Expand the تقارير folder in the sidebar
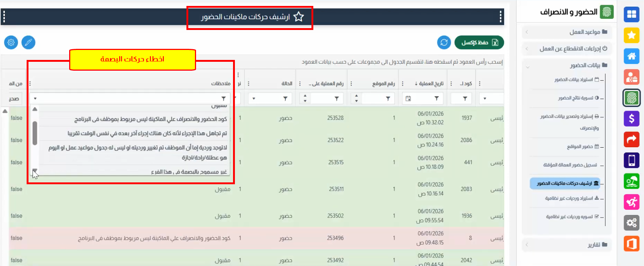This screenshot has height=266, width=644. (567, 245)
